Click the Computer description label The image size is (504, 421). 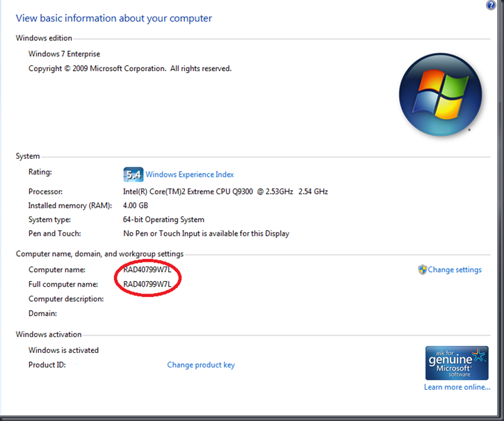[x=66, y=299]
